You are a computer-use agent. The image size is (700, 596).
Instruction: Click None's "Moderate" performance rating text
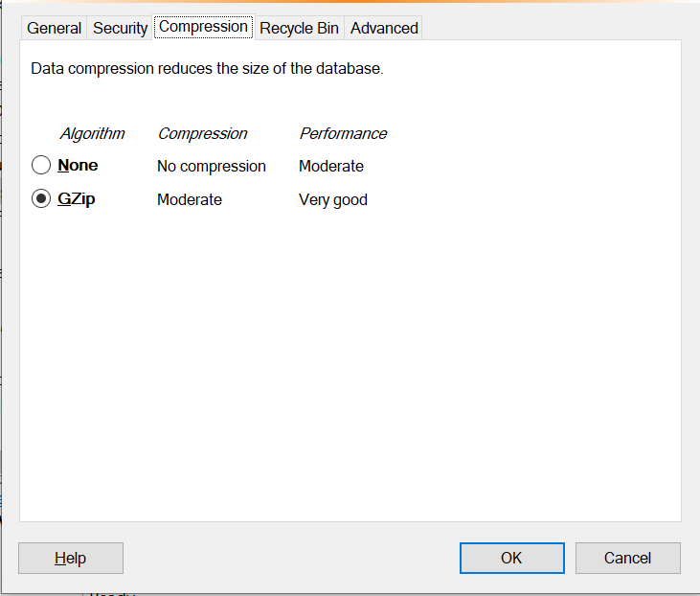coord(331,166)
